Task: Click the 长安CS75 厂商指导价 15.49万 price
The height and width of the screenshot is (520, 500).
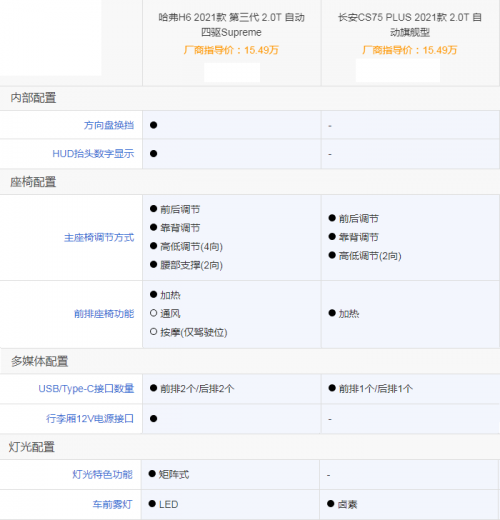Action: (x=410, y=50)
